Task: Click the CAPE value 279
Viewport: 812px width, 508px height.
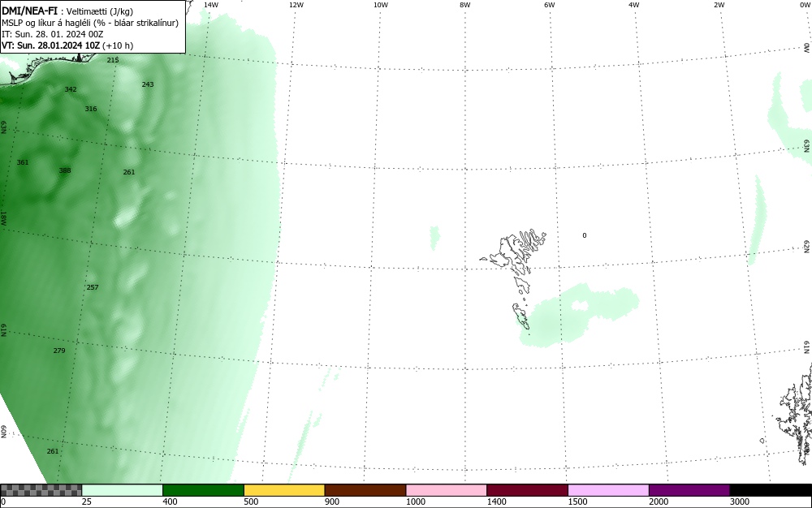Action: tap(59, 351)
